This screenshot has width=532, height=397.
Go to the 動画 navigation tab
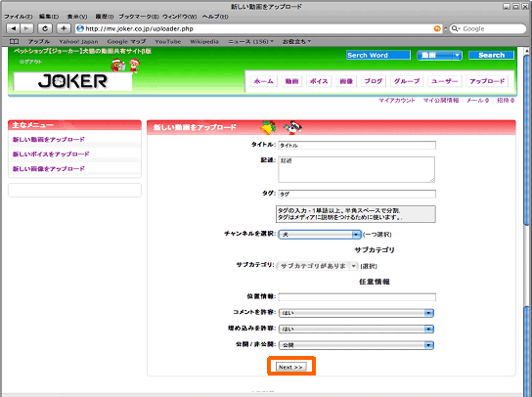pyautogui.click(x=291, y=81)
